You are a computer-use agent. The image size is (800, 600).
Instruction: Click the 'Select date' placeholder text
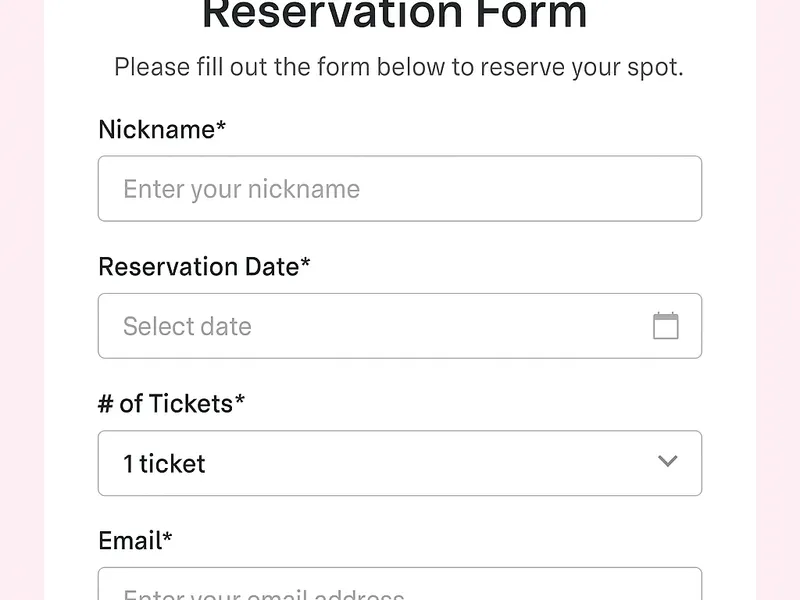click(187, 326)
